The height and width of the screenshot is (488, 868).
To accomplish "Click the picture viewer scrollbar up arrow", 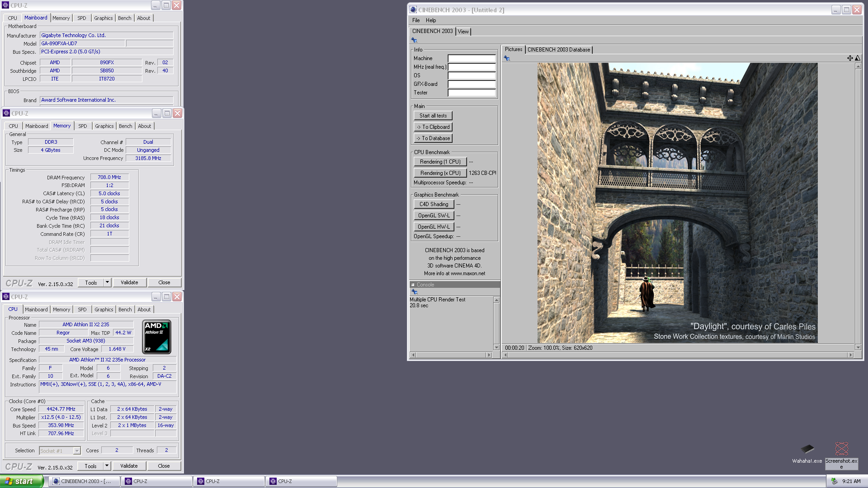I will pyautogui.click(x=858, y=66).
